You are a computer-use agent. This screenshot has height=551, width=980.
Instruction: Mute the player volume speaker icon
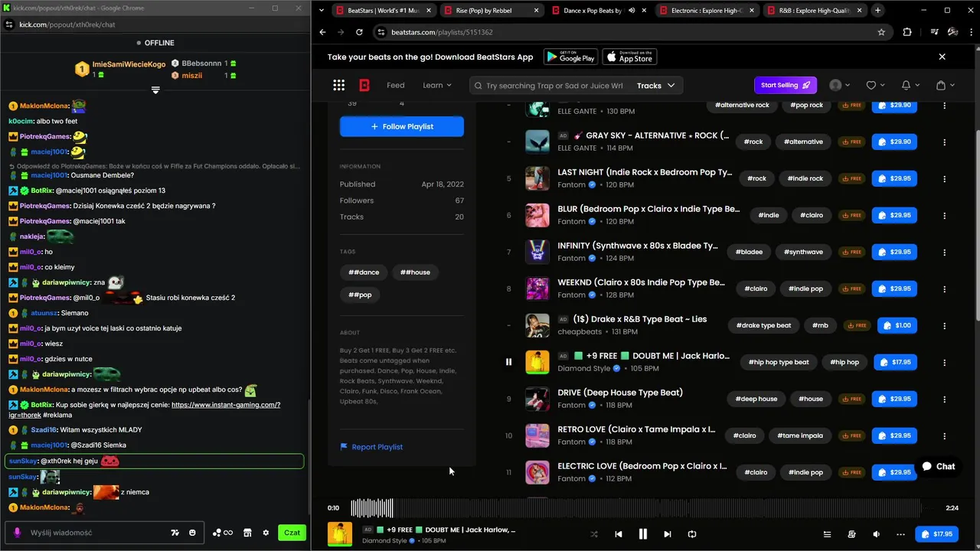click(x=876, y=534)
